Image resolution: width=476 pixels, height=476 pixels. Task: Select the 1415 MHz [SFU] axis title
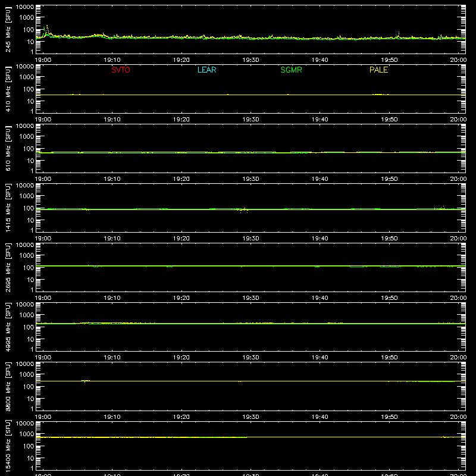coord(8,208)
